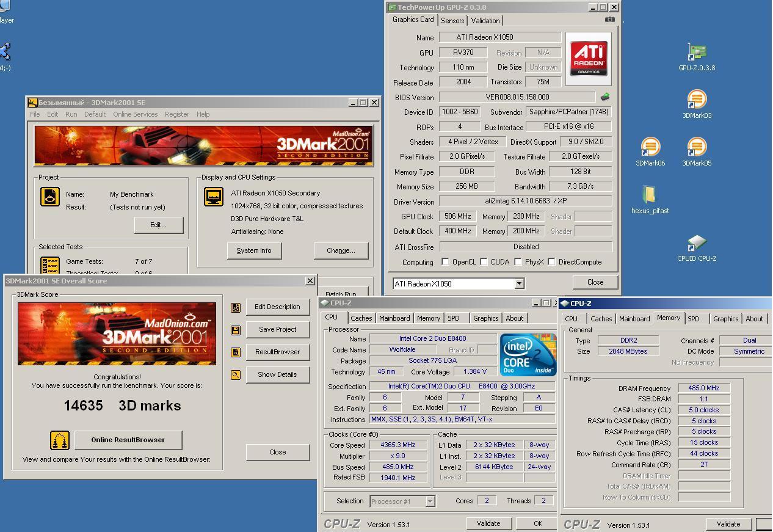
Task: Open the ATI Radeon X1050 card dropdown
Action: (519, 283)
